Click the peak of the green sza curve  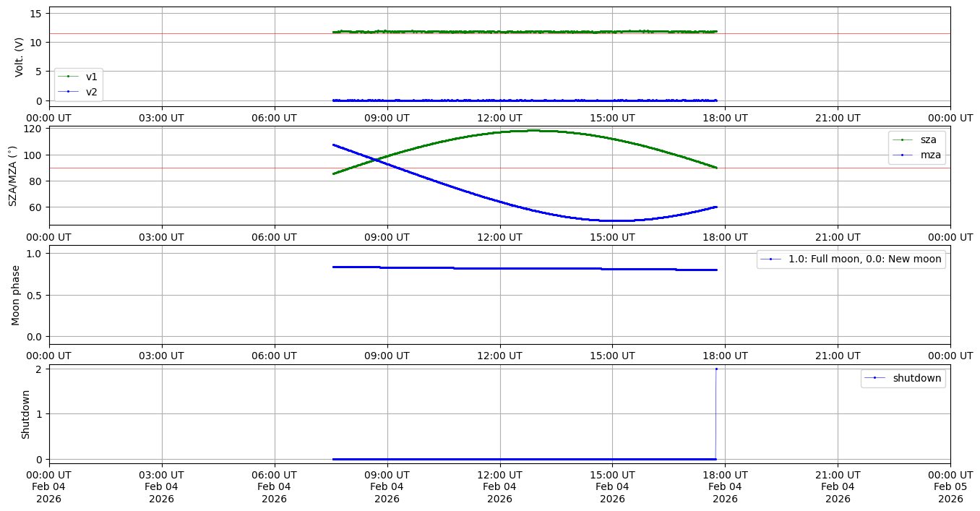pos(533,131)
